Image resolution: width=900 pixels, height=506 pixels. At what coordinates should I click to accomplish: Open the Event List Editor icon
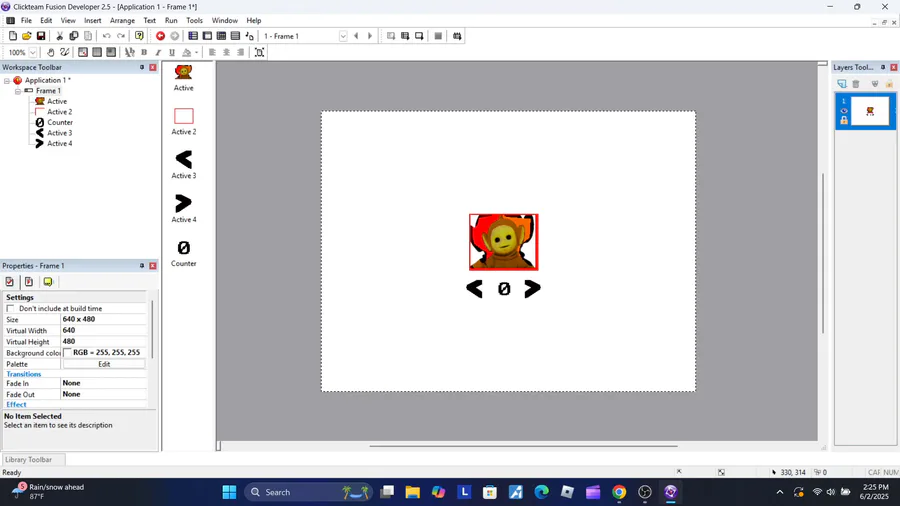click(235, 36)
